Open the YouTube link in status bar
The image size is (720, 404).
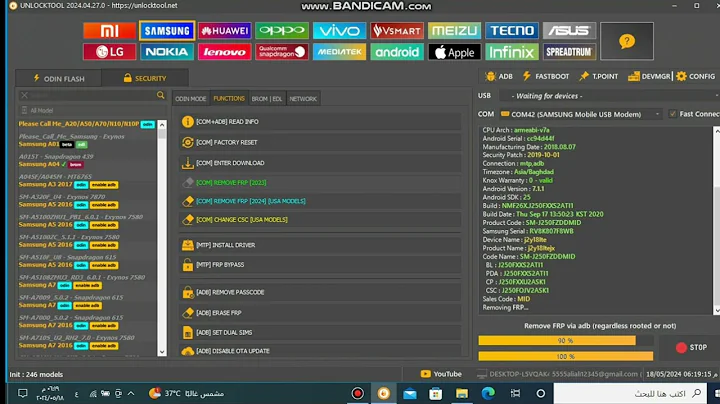441,374
